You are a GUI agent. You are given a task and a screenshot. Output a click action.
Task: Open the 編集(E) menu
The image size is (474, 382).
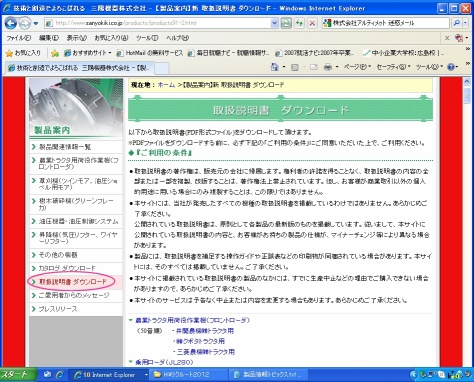click(x=49, y=38)
